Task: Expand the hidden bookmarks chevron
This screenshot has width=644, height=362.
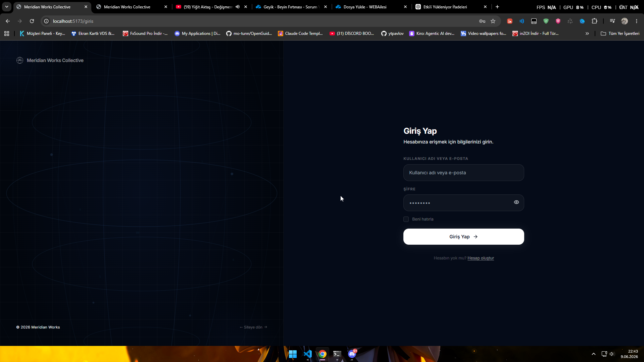Action: (x=587, y=34)
